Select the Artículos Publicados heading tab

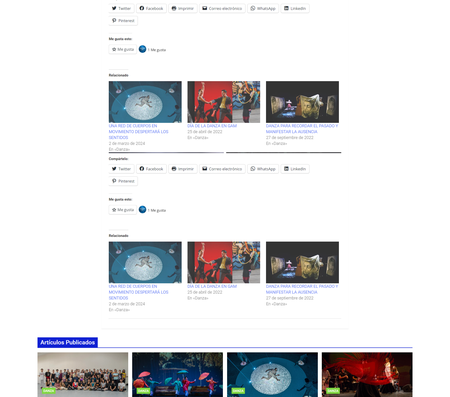68,342
